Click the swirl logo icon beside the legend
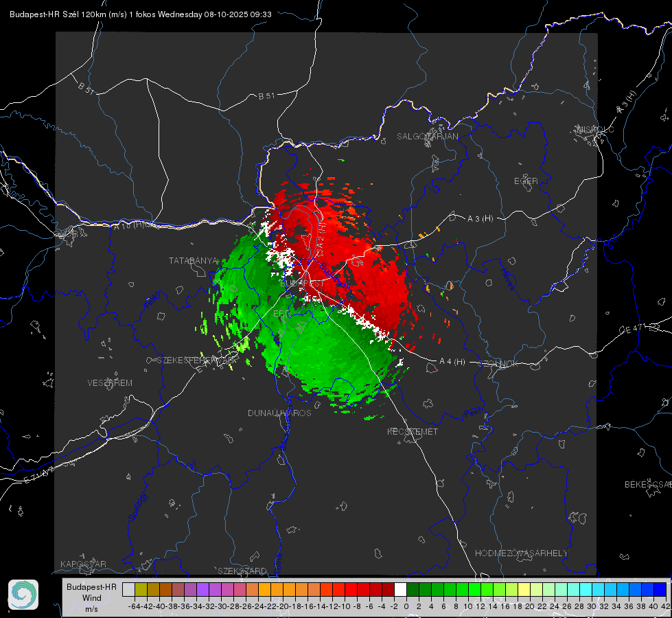Viewport: 672px width, 618px height. tap(23, 595)
